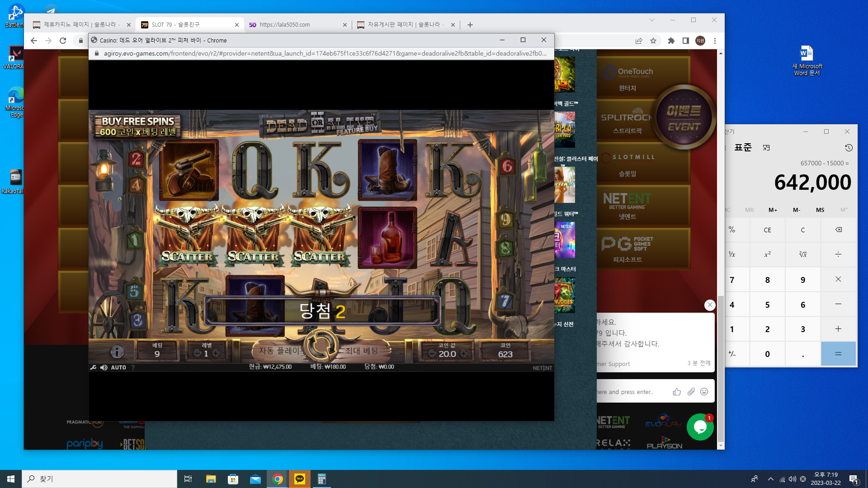868x488 pixels.
Task: Click the calculator backspace icon
Action: (x=838, y=230)
